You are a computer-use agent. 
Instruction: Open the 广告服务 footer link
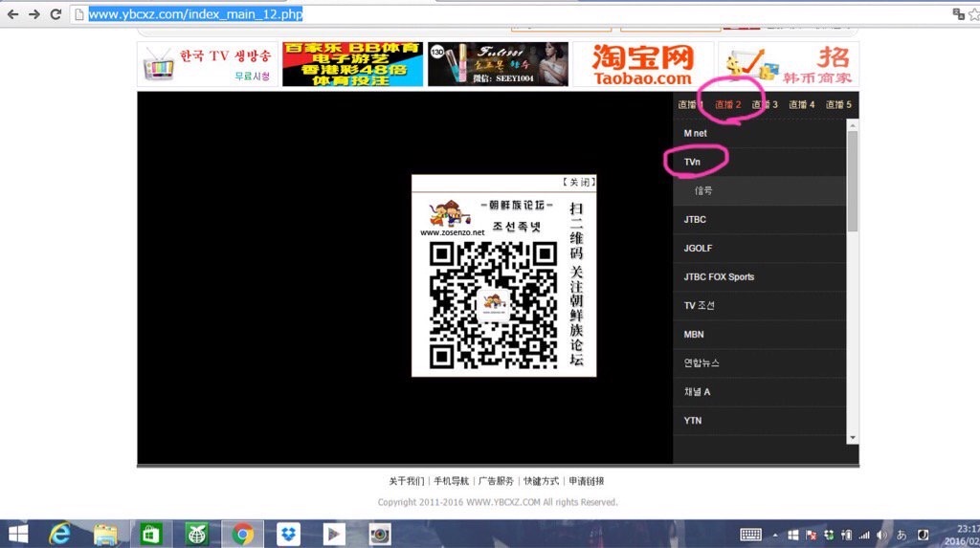point(497,481)
